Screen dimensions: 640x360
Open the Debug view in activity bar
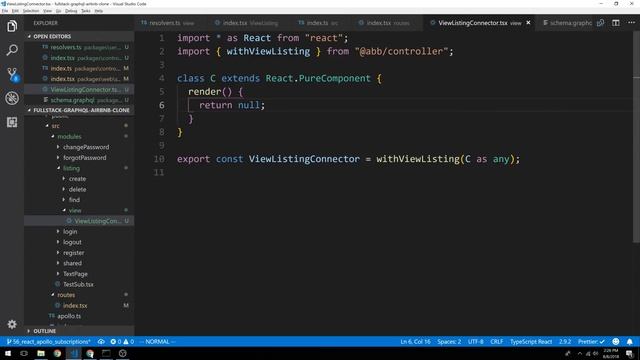(x=12, y=98)
